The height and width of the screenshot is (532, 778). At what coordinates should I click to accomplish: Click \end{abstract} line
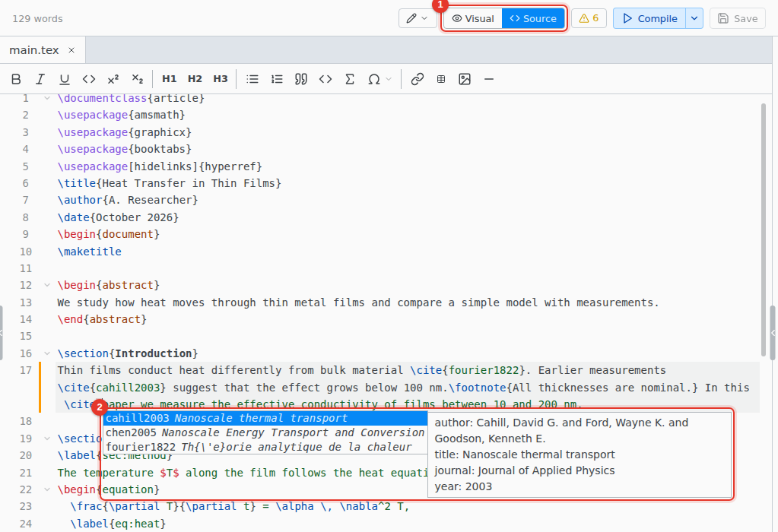(102, 319)
